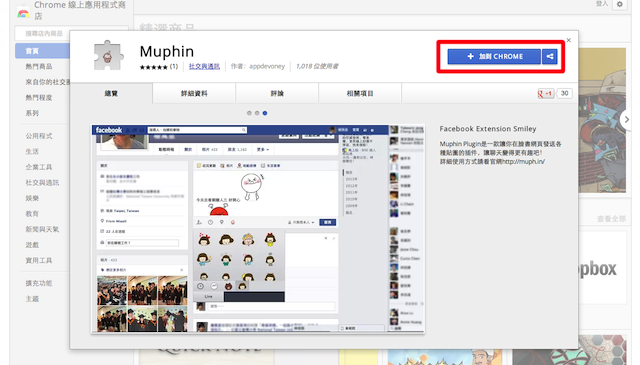Open 遊戲 category in sidebar

click(x=32, y=245)
